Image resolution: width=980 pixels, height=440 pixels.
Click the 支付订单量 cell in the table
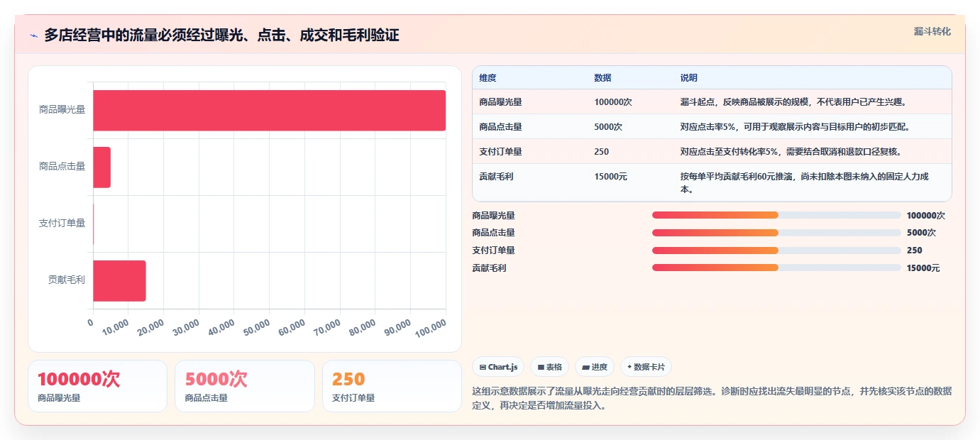click(x=500, y=152)
